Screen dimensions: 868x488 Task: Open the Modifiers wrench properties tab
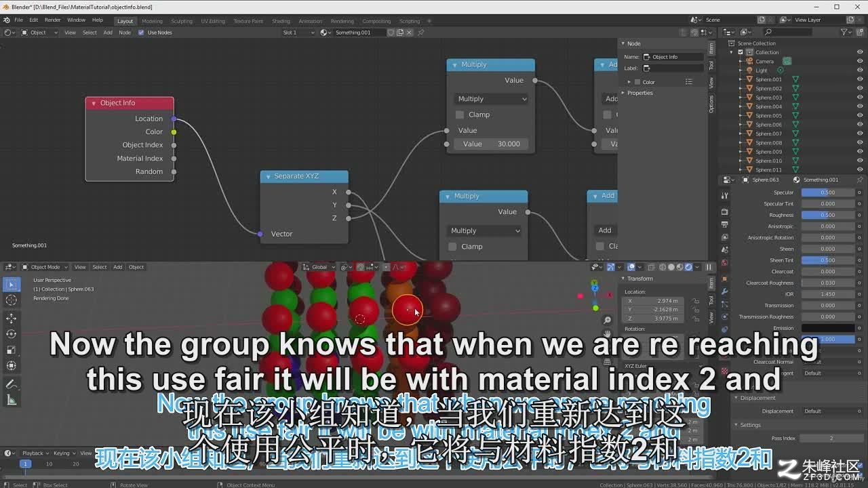[724, 291]
